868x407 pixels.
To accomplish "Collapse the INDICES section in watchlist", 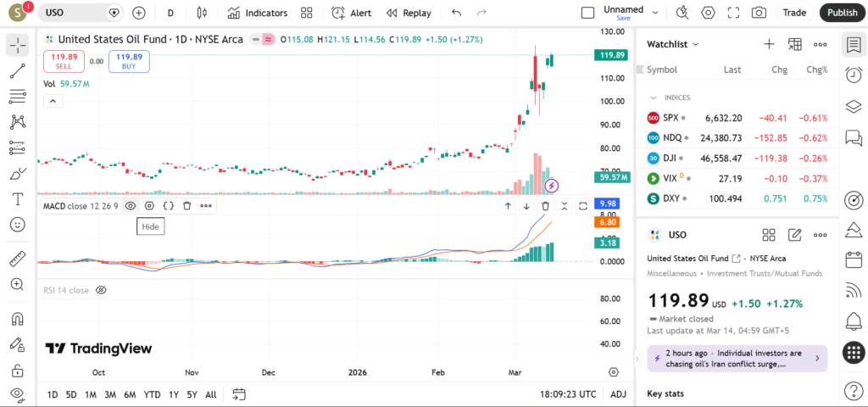I will (653, 98).
